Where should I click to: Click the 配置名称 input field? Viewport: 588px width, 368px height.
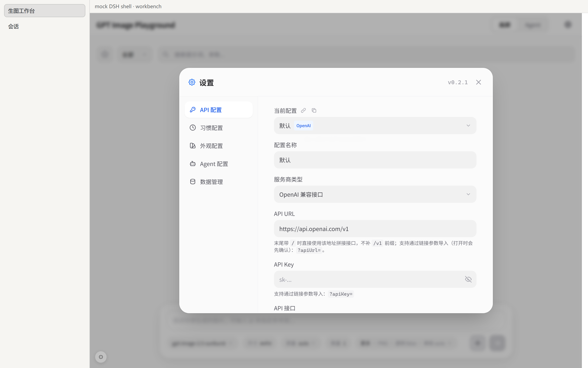point(375,160)
